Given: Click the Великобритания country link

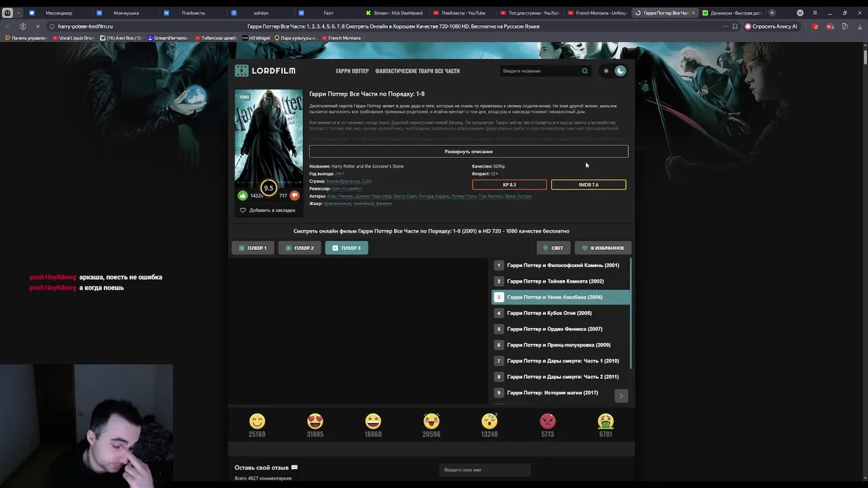Looking at the screenshot, I should [x=342, y=181].
